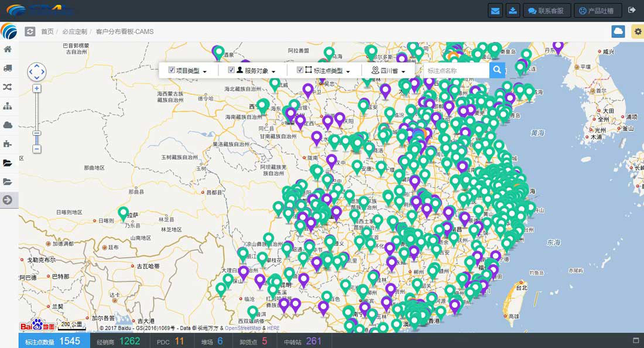Open the shuffle arrows sidebar icon
This screenshot has width=644, height=348.
[x=8, y=87]
